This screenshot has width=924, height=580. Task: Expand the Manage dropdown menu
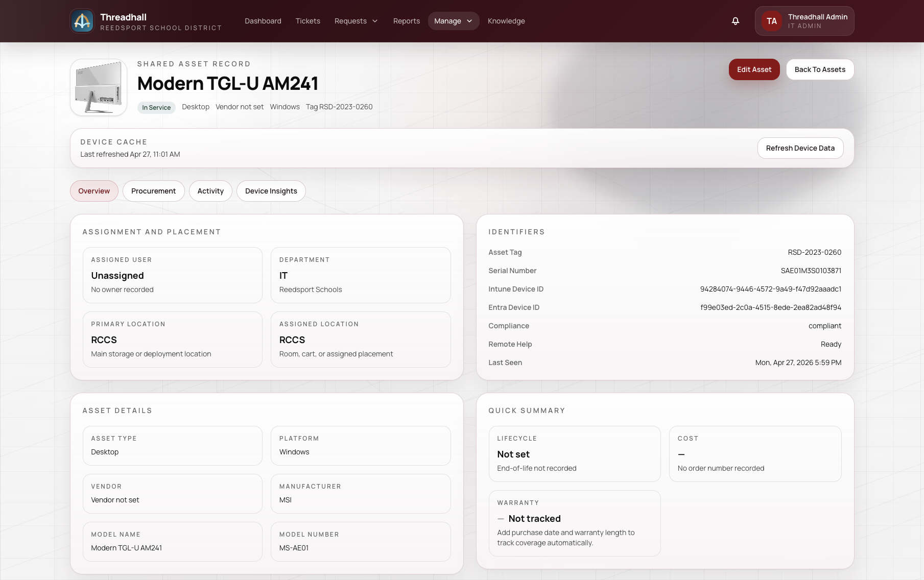pos(454,21)
